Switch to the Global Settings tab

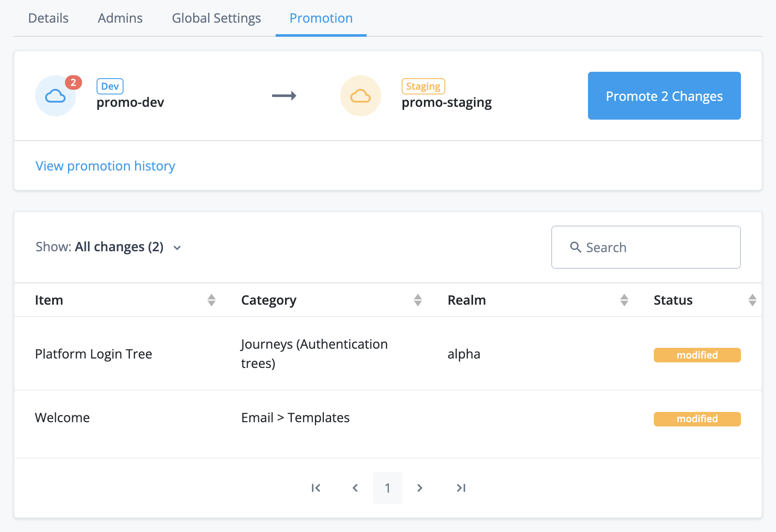[216, 18]
